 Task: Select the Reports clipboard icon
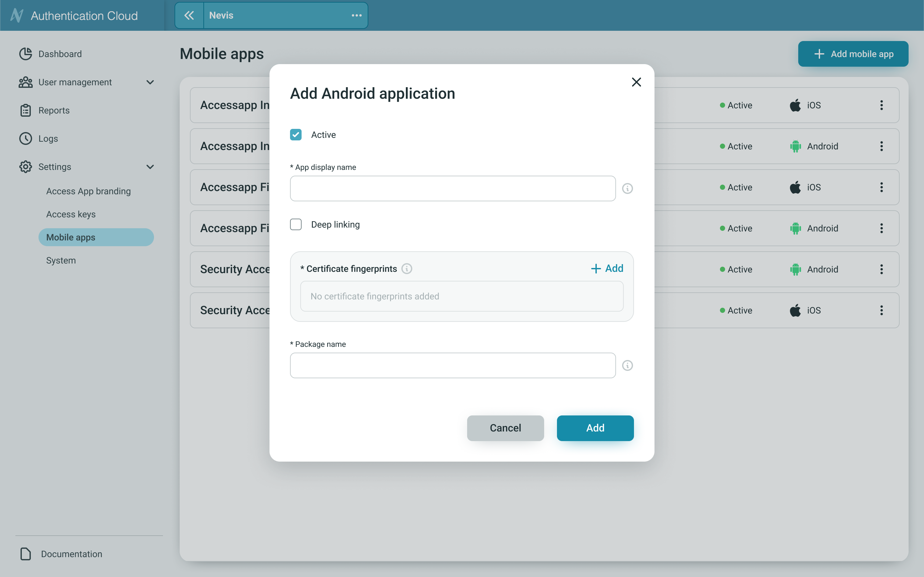25,110
